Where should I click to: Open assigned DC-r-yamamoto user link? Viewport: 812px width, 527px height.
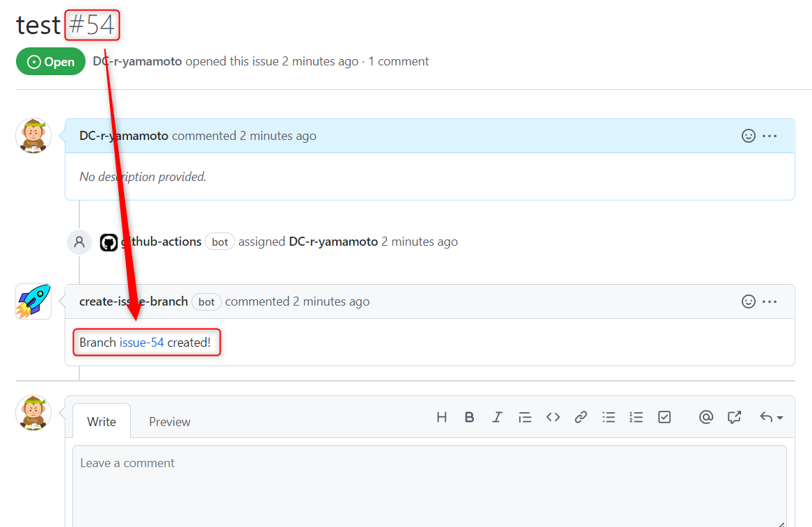coord(333,242)
